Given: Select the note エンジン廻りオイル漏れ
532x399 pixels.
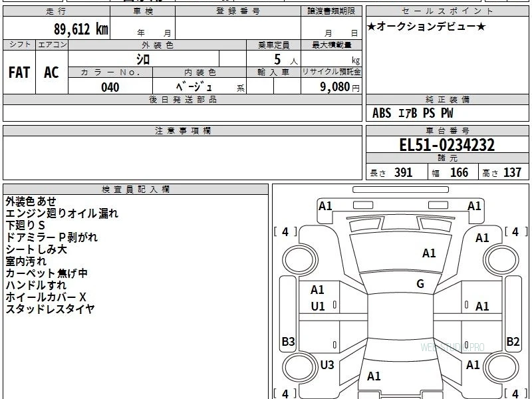Looking at the screenshot, I should point(62,213).
